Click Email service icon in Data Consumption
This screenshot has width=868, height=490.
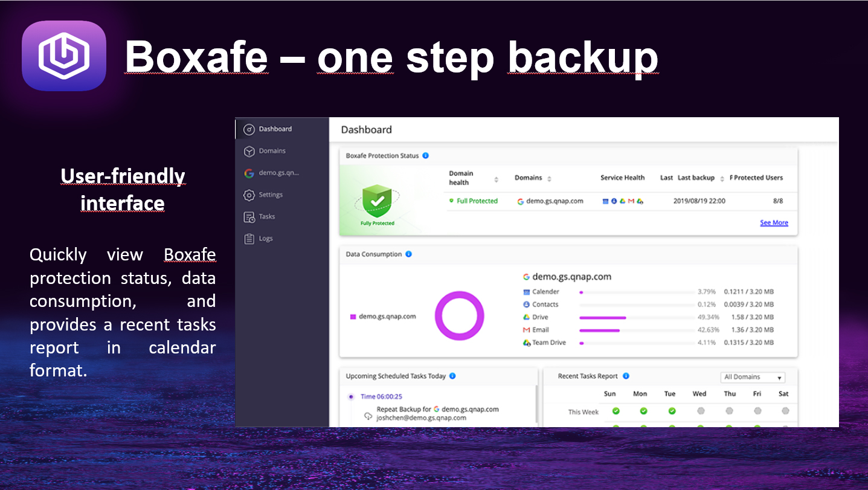click(x=527, y=330)
